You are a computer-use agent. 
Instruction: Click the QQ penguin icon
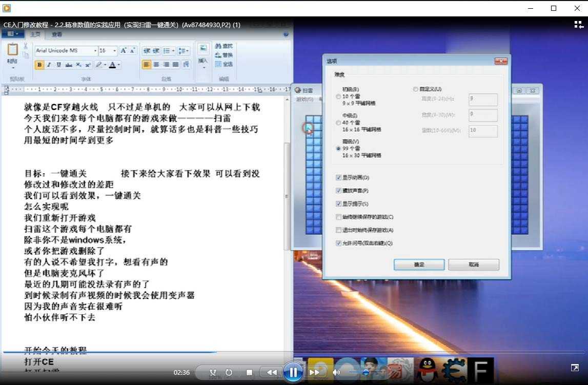pyautogui.click(x=428, y=369)
